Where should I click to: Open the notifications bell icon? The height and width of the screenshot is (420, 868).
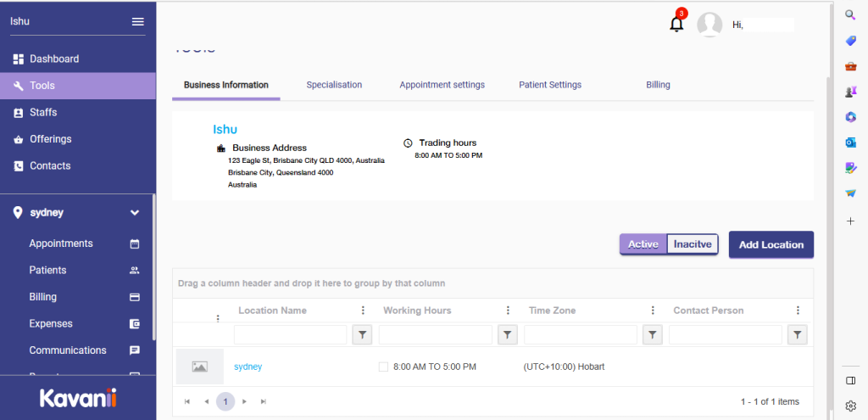pos(676,25)
